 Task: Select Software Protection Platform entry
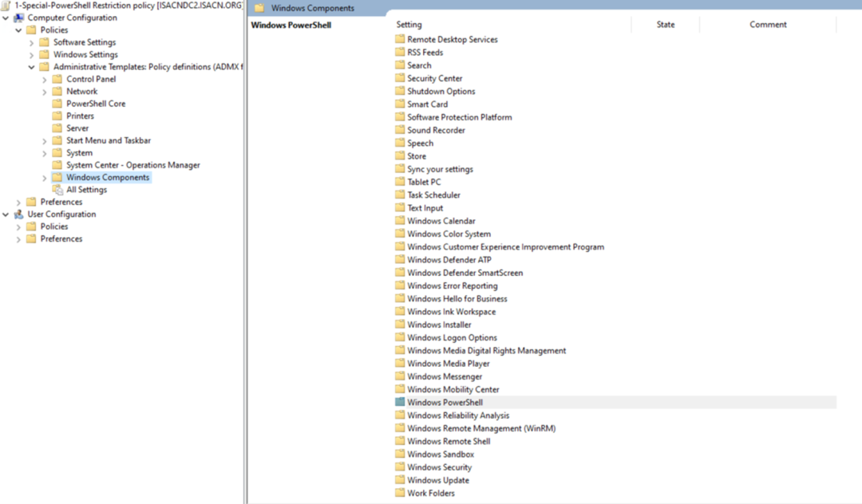click(459, 117)
